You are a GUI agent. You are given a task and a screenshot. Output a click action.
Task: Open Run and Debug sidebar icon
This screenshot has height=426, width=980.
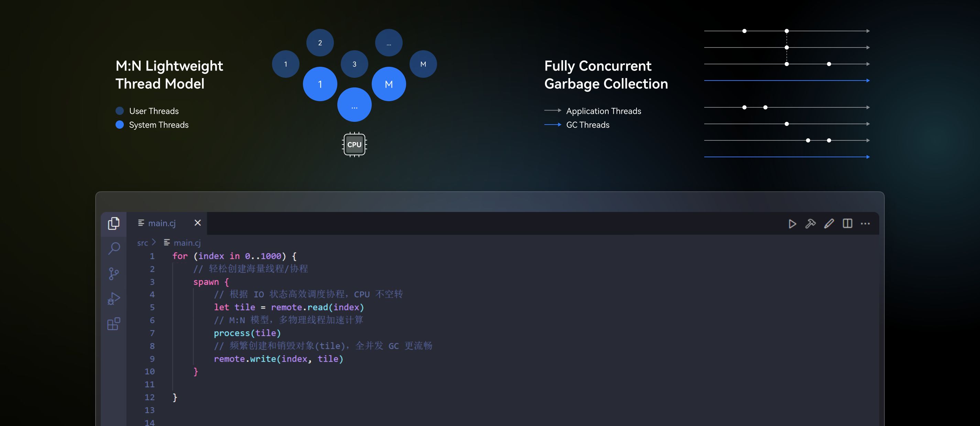[x=113, y=299]
